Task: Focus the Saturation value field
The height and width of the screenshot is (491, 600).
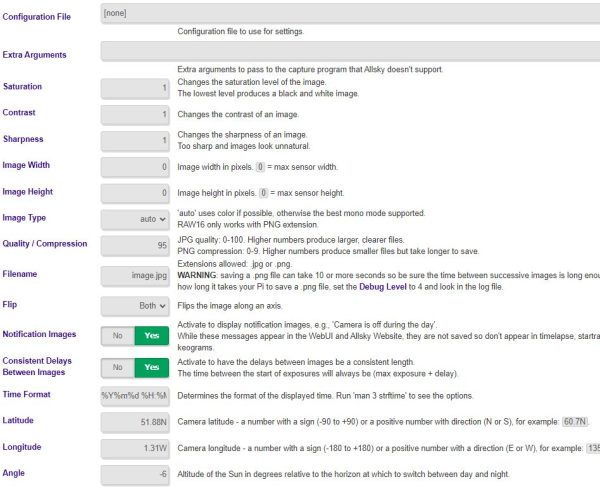Action: tap(135, 87)
